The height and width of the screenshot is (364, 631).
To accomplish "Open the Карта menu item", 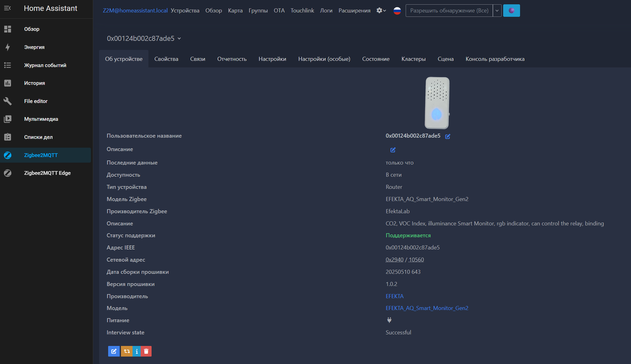I will (235, 10).
